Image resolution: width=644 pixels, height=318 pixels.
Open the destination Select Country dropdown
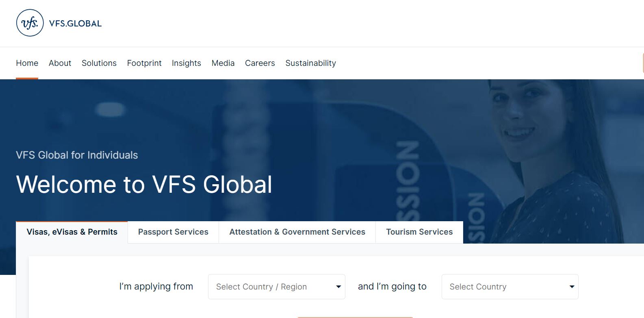pos(510,287)
